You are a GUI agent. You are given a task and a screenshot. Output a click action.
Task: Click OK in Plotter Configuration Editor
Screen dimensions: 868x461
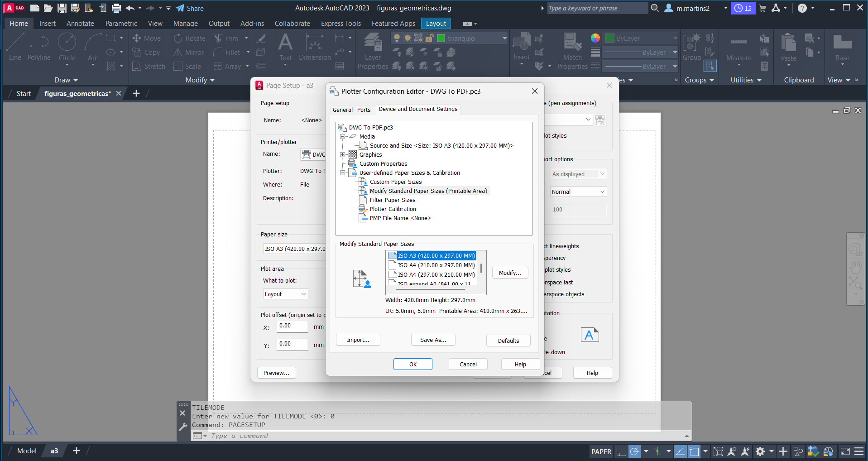click(x=413, y=364)
